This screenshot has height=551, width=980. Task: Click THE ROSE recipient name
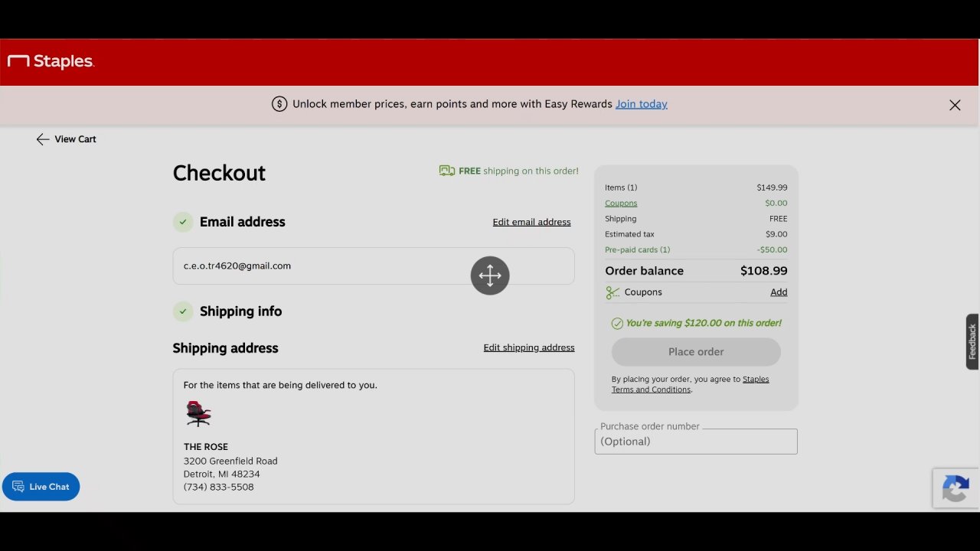pos(206,447)
